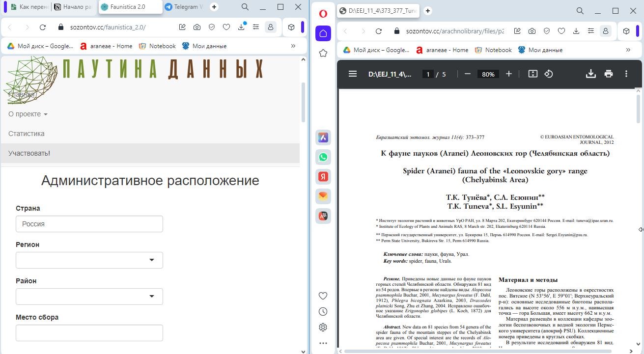Viewport: 644px width, 354px height.
Task: Download the PDF file
Action: coord(591,74)
